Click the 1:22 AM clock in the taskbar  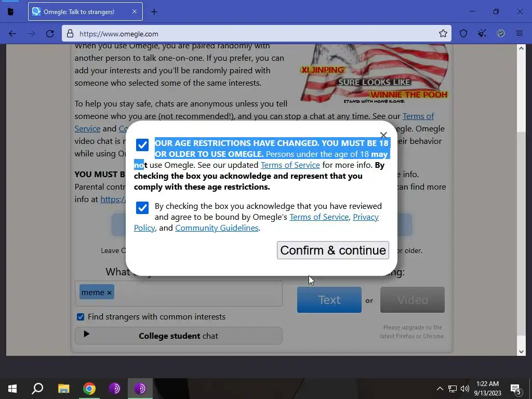tap(487, 384)
